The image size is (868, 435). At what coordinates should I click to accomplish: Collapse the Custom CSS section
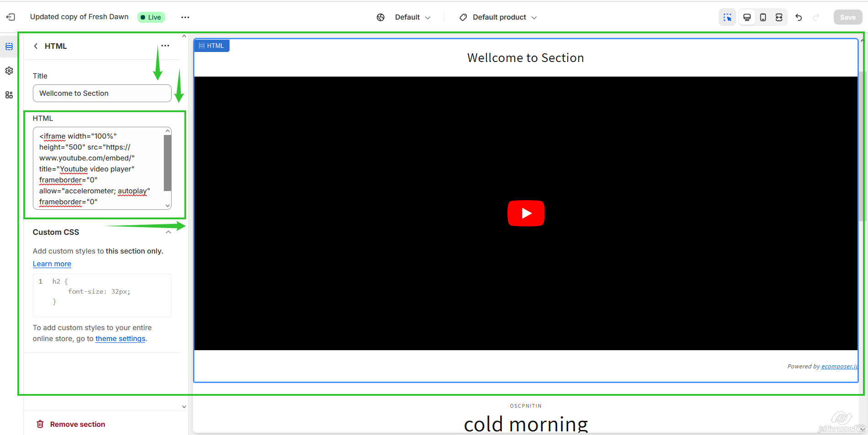click(168, 232)
